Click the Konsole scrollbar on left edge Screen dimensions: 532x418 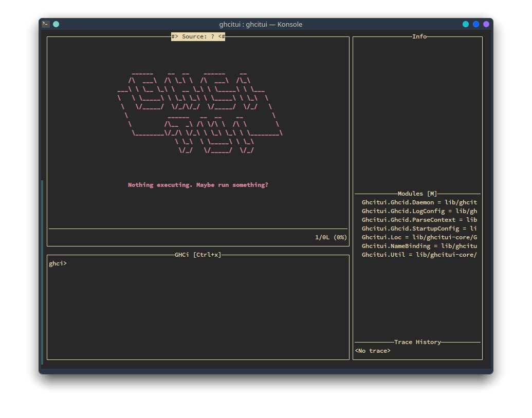(x=42, y=272)
